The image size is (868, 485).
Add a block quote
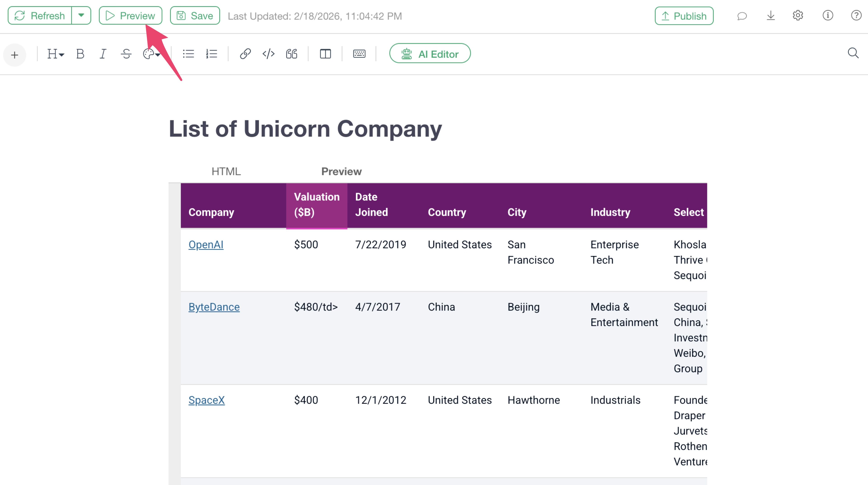(291, 54)
